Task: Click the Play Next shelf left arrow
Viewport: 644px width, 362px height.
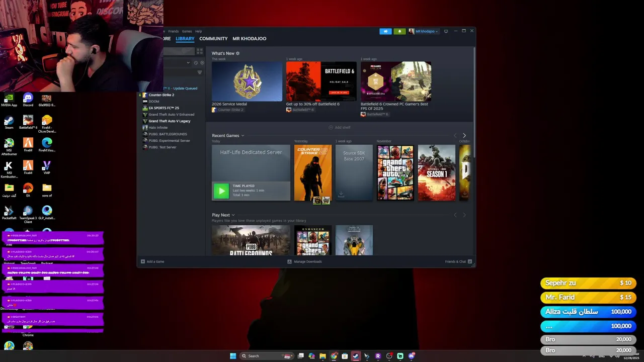Action: click(x=455, y=215)
